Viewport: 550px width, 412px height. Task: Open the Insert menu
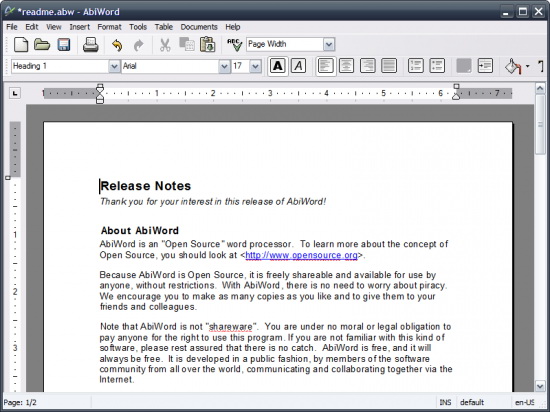[80, 27]
